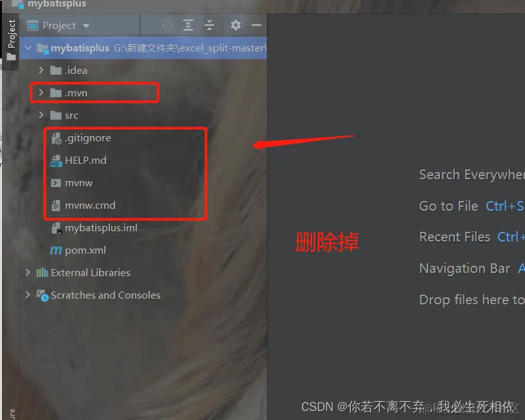Click the Select Opened File locate icon
Screen dimensions: 525x420
click(x=168, y=25)
